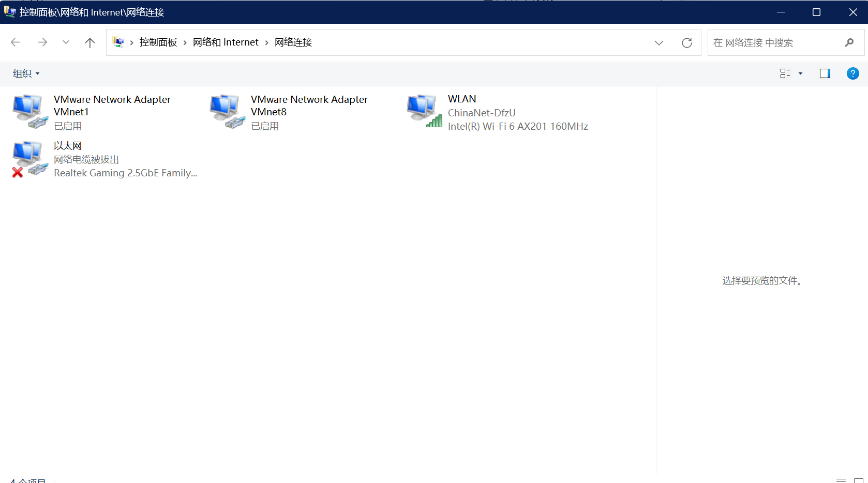Viewport: 868px width, 483px height.
Task: Minimize the 网络连接 window
Action: (781, 12)
